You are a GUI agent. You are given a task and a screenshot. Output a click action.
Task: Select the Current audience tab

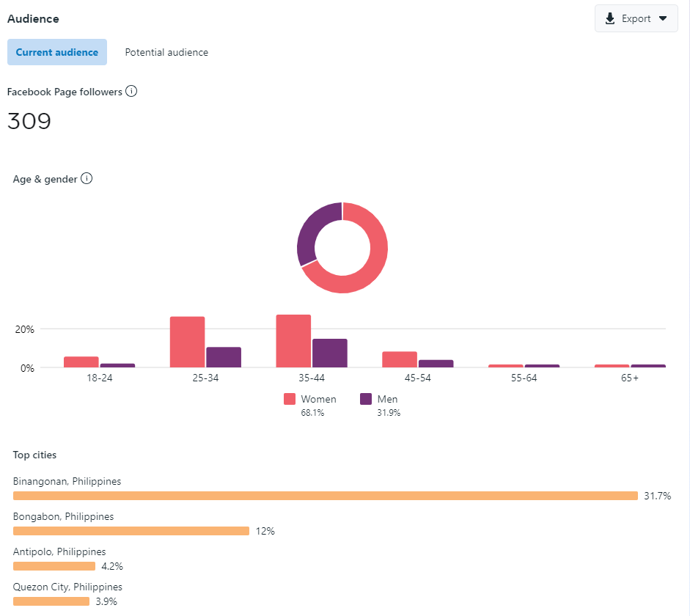[57, 52]
